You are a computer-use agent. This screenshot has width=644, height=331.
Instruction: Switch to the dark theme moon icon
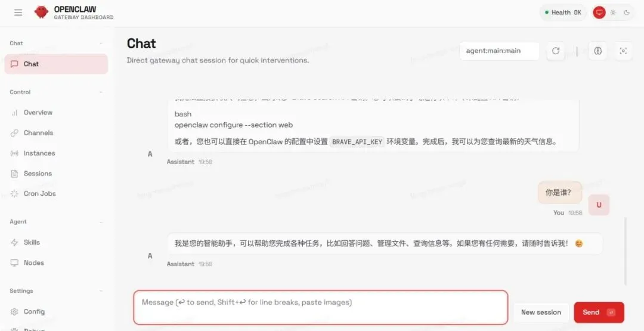[626, 13]
